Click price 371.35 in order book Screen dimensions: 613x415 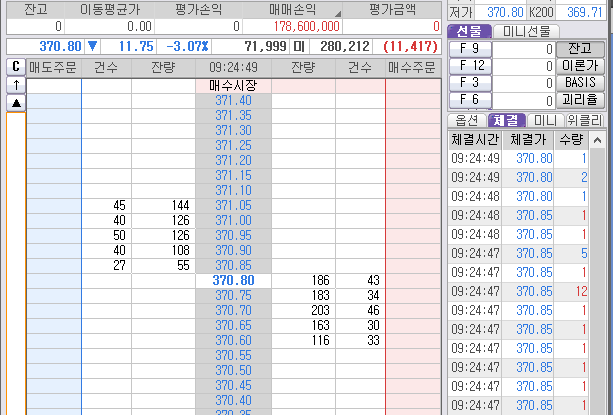point(233,116)
